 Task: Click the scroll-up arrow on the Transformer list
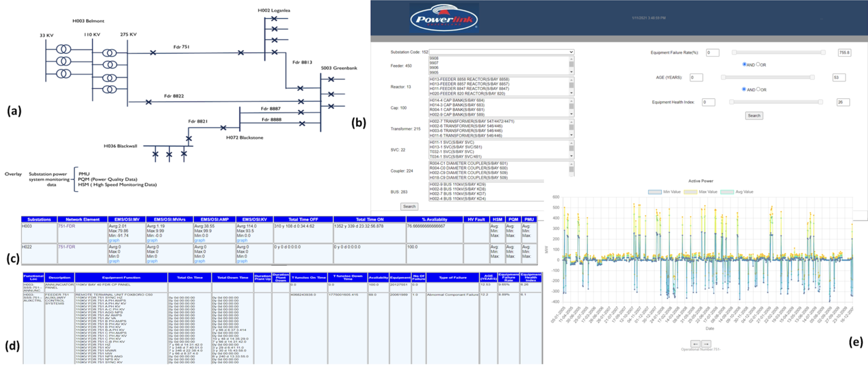(x=571, y=122)
